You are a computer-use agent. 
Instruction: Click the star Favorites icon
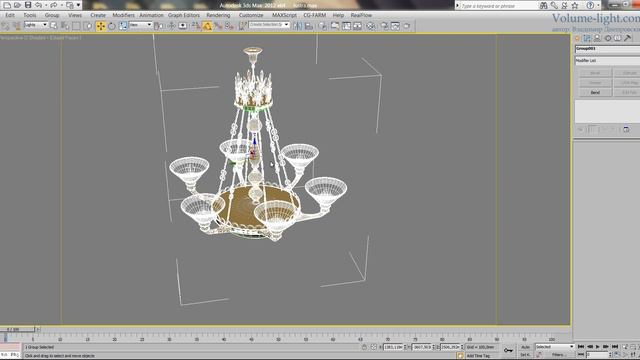[575, 6]
